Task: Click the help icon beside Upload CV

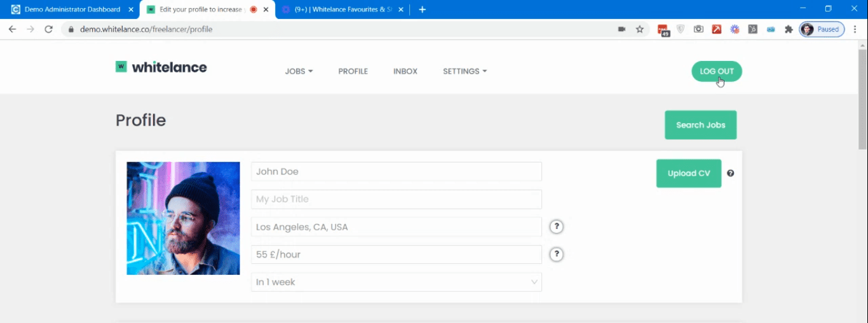Action: pyautogui.click(x=731, y=173)
